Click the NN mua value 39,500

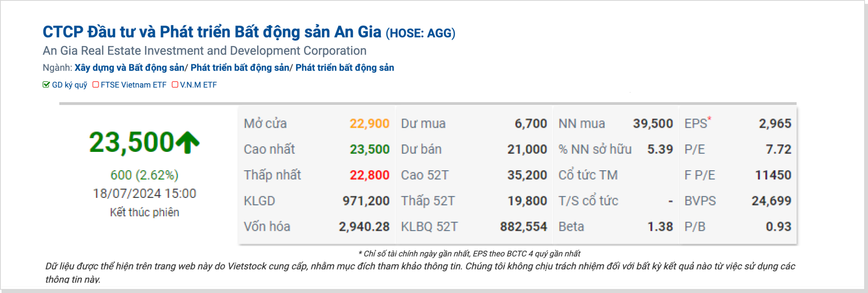(653, 123)
